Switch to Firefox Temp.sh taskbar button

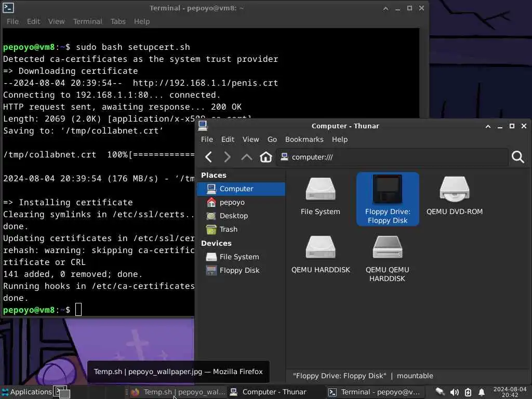(178, 392)
